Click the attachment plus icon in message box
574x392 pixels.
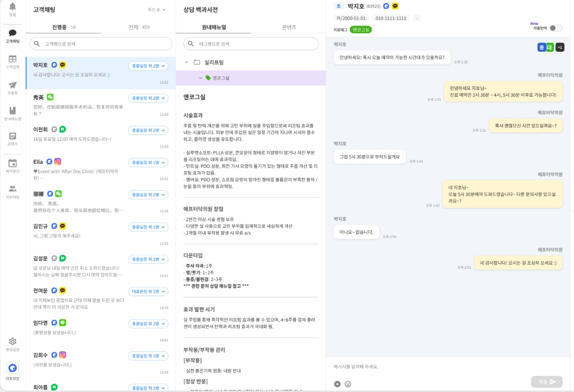(337, 384)
